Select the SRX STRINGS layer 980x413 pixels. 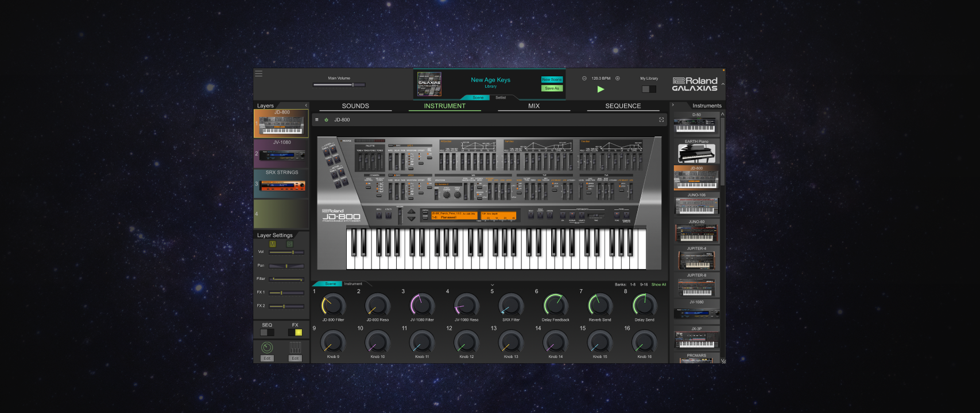pos(281,184)
